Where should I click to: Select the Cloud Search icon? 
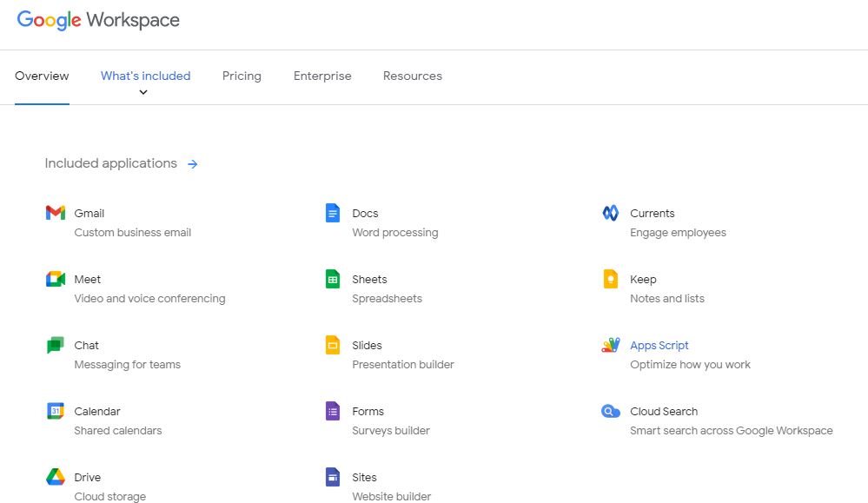pyautogui.click(x=611, y=411)
